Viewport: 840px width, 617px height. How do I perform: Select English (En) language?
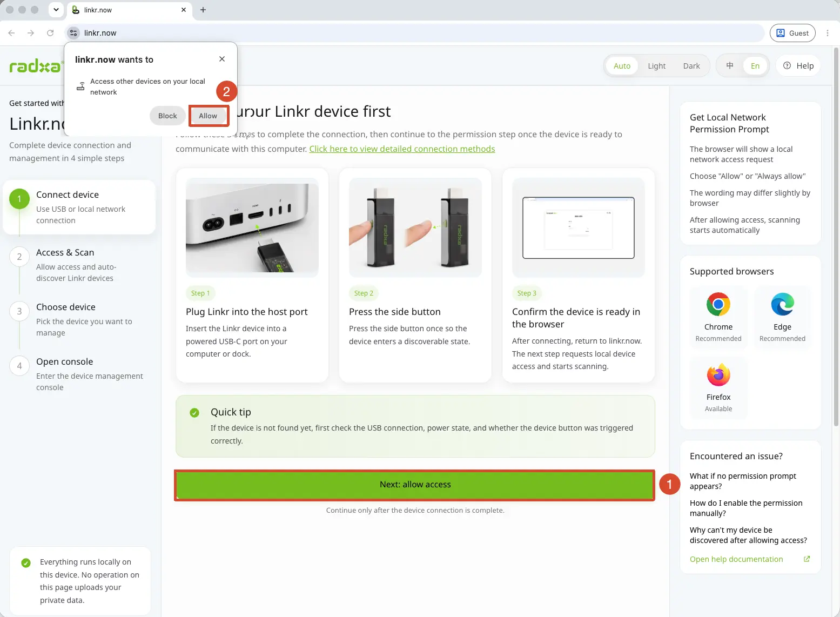tap(755, 66)
